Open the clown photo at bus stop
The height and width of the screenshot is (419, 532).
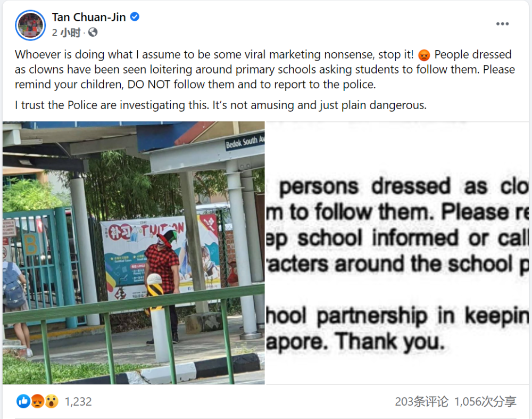tap(134, 252)
